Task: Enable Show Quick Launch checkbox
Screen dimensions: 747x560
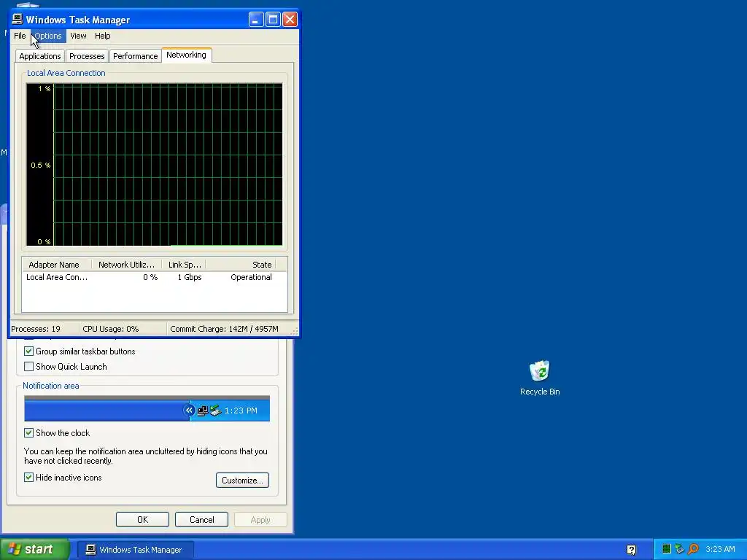Action: (x=28, y=367)
